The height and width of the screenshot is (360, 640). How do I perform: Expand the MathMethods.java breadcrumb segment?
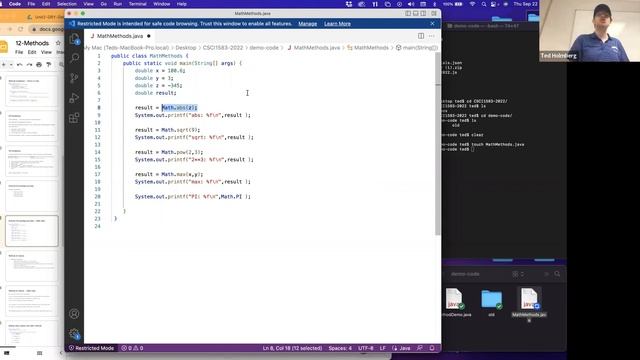(313, 48)
